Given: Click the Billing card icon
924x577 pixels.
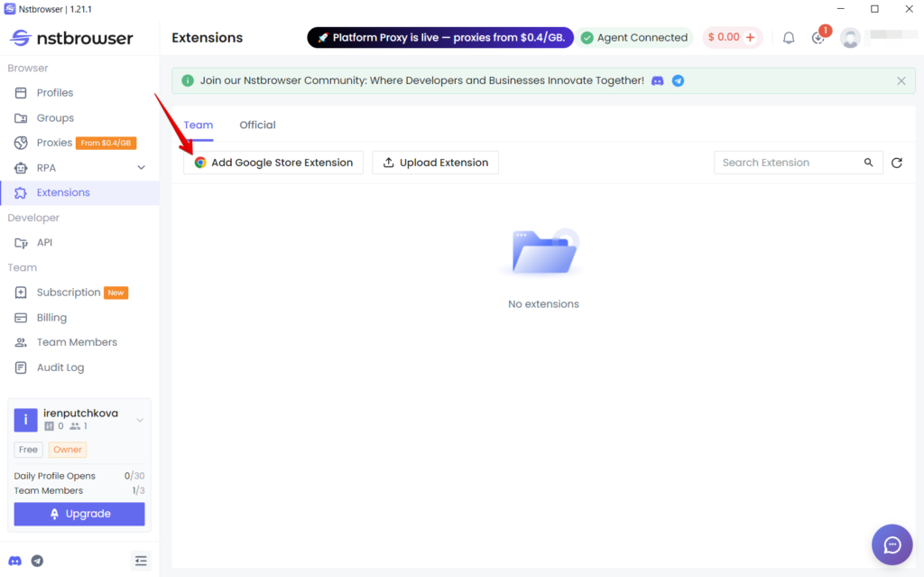Looking at the screenshot, I should [x=21, y=318].
